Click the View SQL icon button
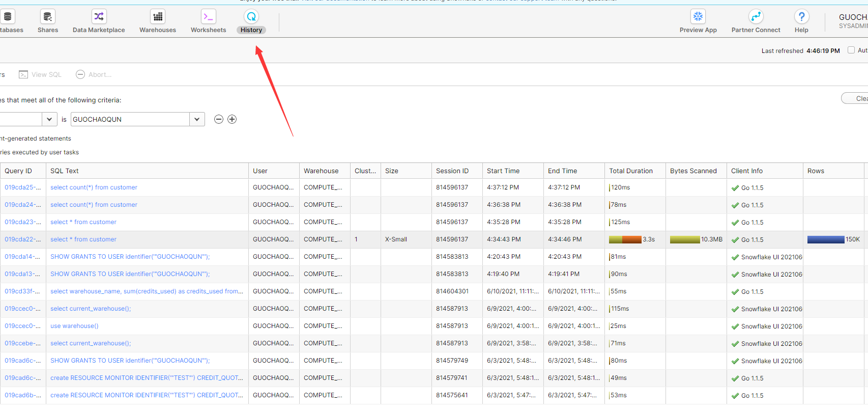 coord(23,75)
